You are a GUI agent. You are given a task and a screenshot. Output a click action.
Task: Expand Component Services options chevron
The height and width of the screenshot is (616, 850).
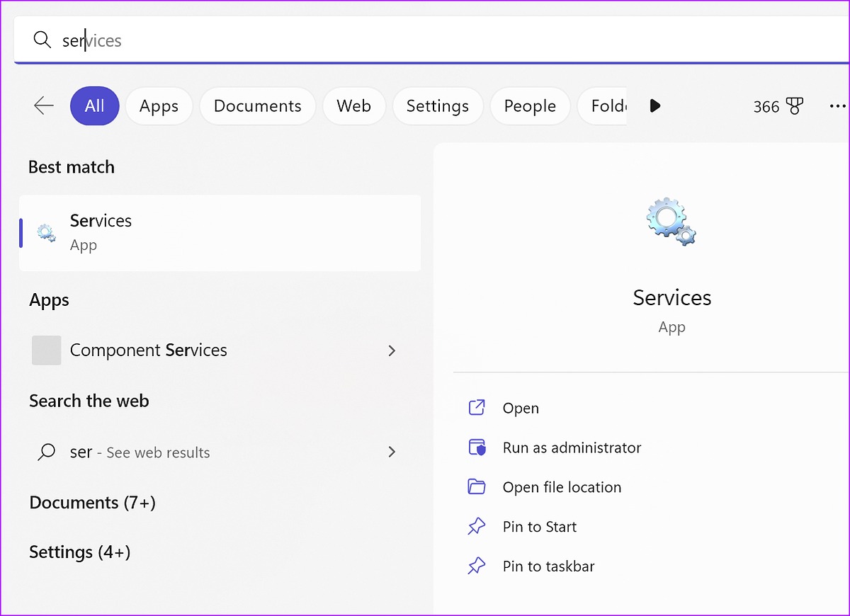click(392, 350)
